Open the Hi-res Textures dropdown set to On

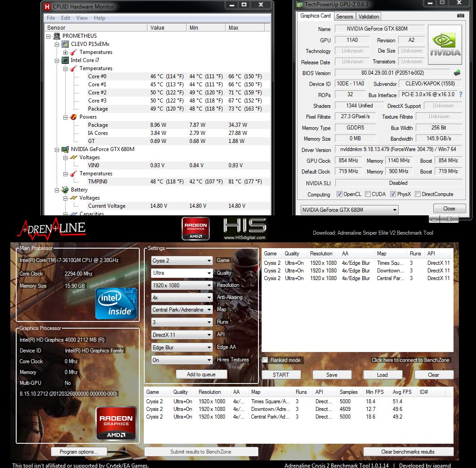182,360
